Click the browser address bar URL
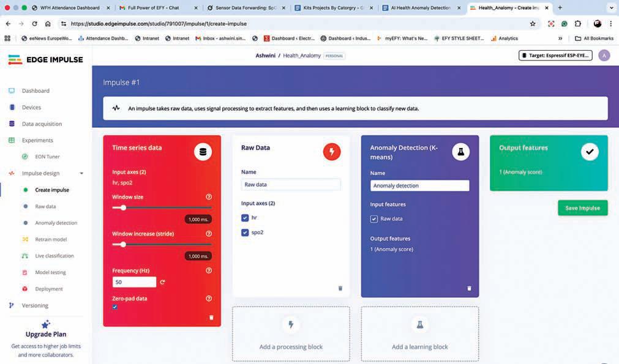The image size is (619, 364). 159,24
